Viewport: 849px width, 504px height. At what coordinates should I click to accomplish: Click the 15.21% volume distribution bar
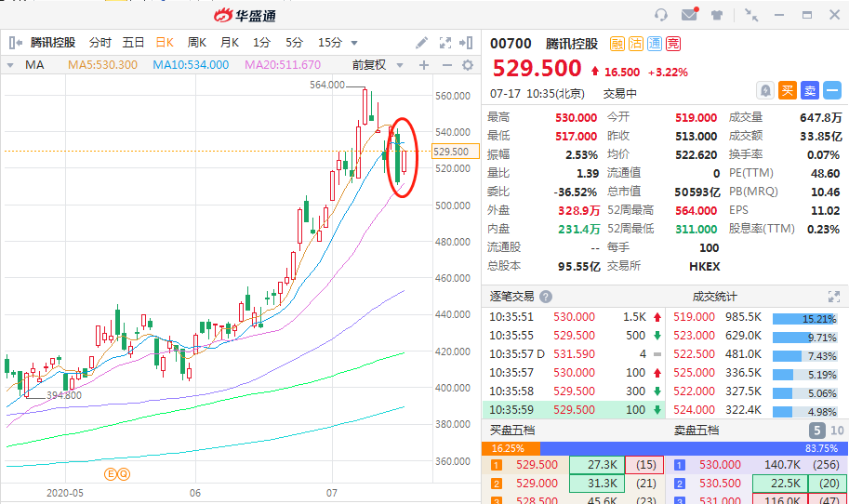coord(804,319)
